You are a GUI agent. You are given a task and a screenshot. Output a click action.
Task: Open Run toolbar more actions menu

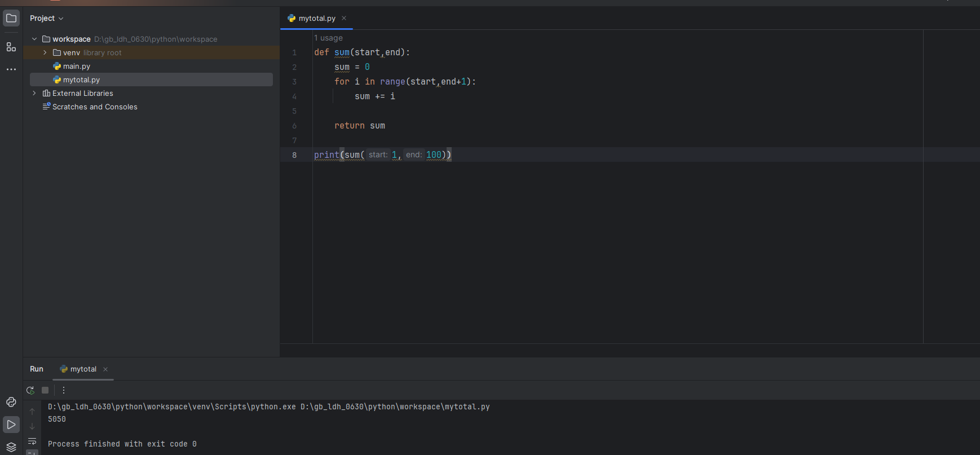coord(64,390)
